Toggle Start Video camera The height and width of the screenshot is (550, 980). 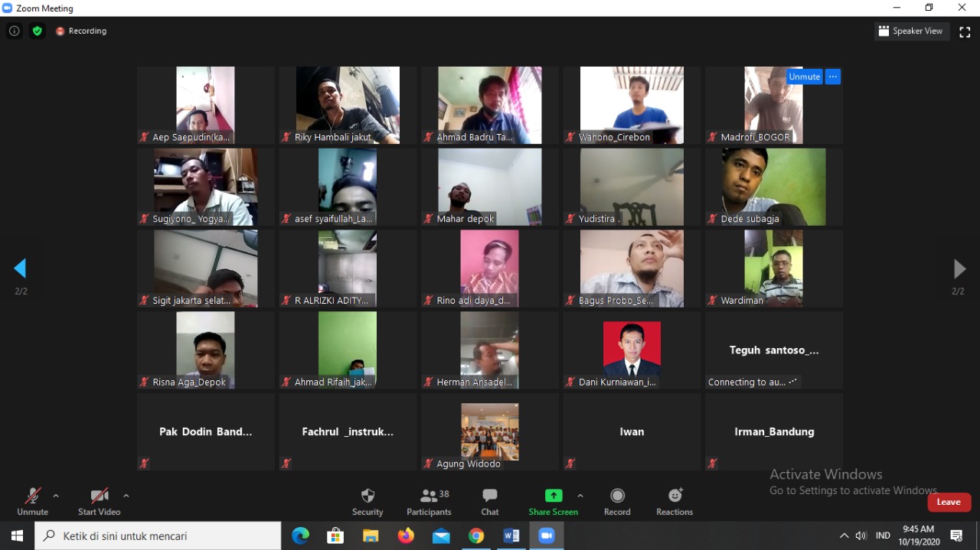coord(99,496)
